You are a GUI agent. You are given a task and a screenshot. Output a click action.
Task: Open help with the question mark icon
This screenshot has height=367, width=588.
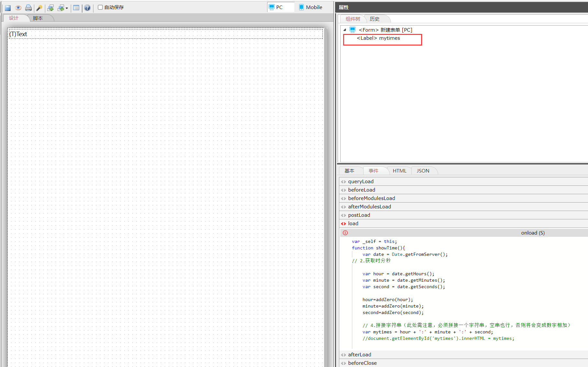(x=87, y=8)
